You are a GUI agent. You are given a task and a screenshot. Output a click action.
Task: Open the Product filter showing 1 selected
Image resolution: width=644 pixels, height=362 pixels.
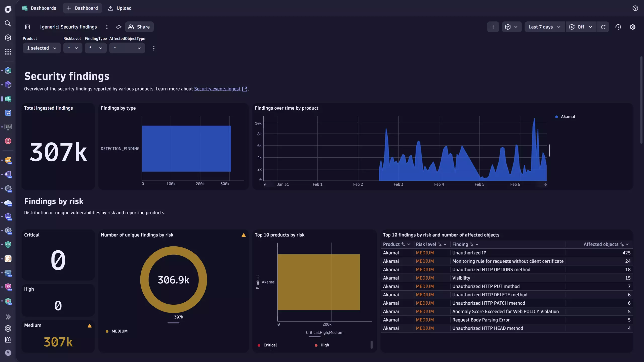42,48
